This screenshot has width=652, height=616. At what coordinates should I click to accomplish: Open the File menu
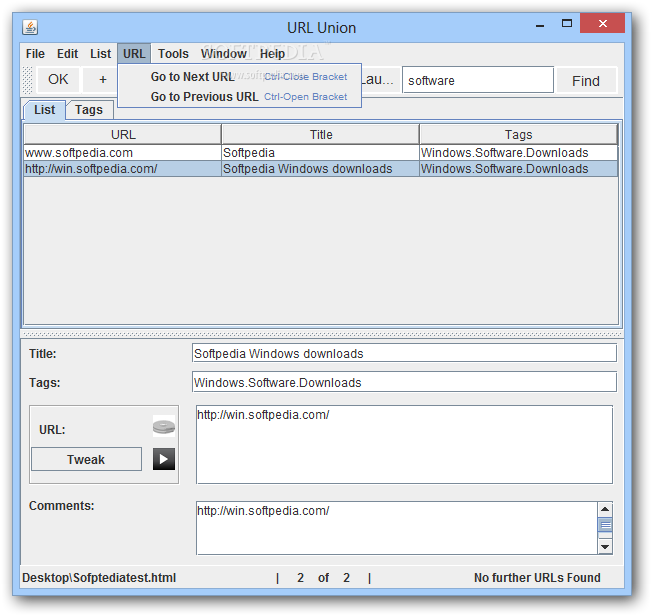[35, 54]
